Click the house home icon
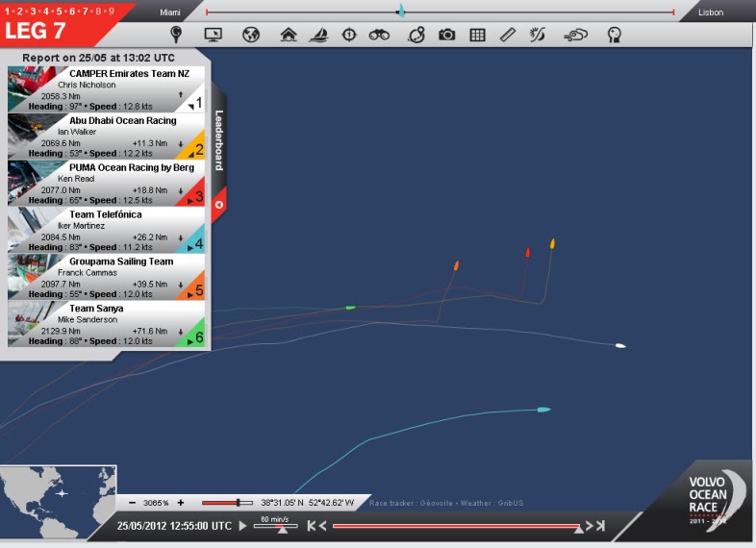 point(289,35)
